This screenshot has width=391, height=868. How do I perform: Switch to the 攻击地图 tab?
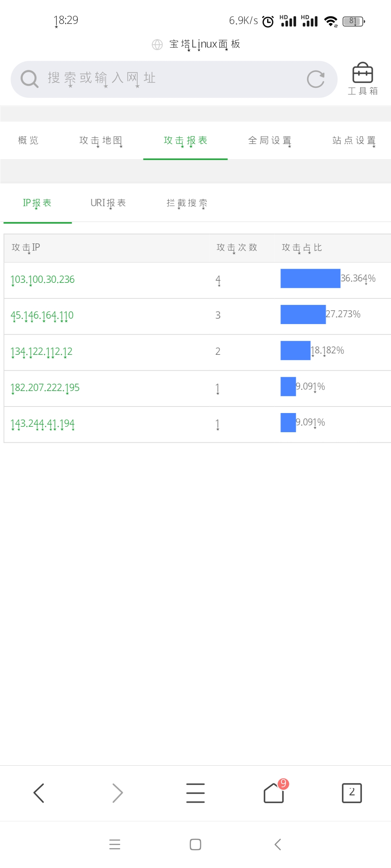[x=101, y=141]
